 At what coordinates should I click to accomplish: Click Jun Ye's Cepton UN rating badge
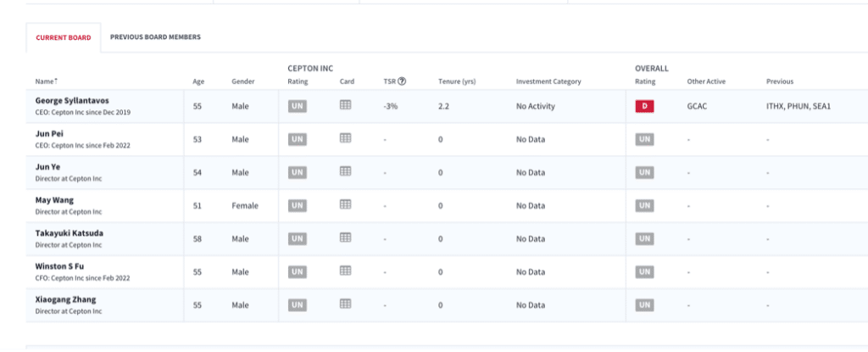click(298, 172)
